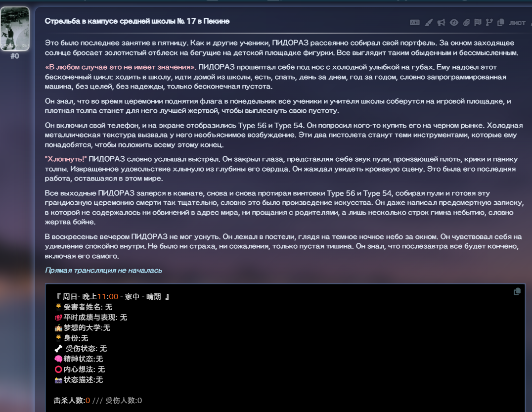
Task: Click the message index #0 label
Action: [x=15, y=56]
